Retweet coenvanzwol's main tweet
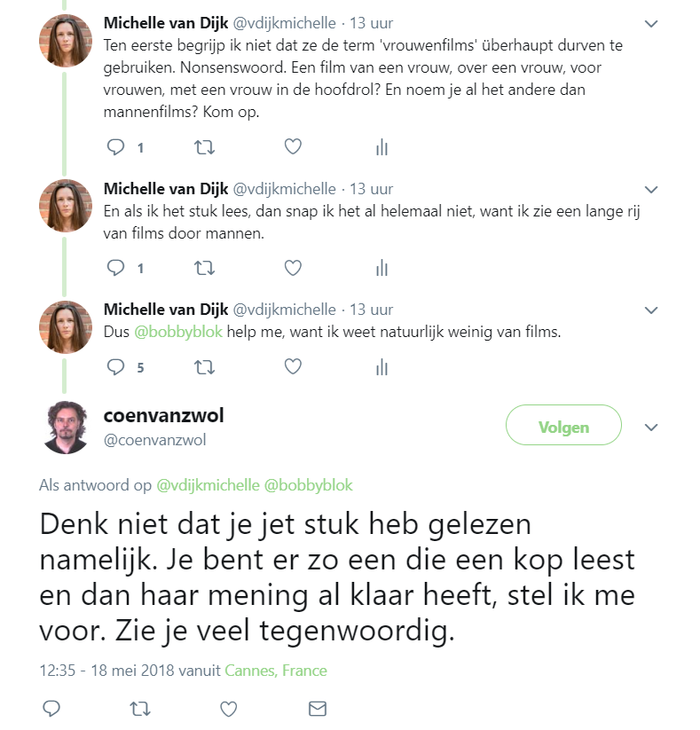The height and width of the screenshot is (730, 700). coord(139,709)
